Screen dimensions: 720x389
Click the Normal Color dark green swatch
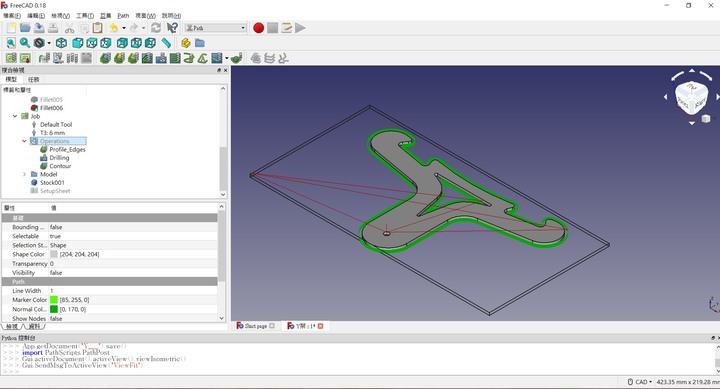pos(54,309)
